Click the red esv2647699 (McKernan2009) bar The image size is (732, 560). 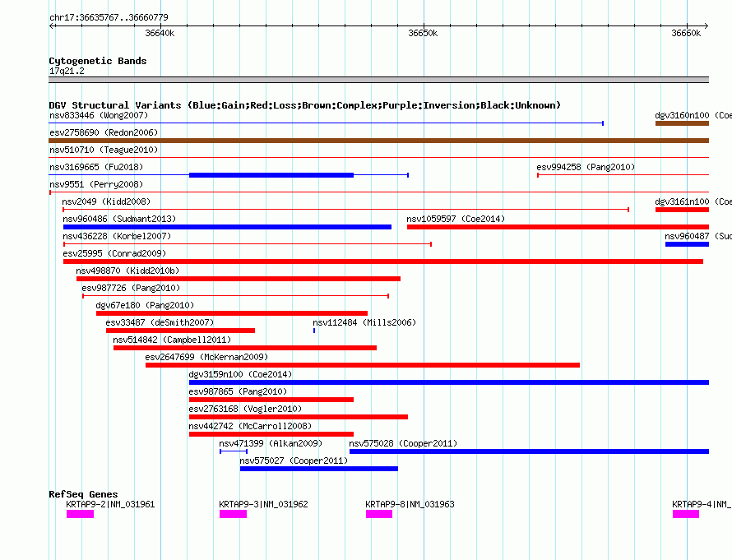(363, 365)
